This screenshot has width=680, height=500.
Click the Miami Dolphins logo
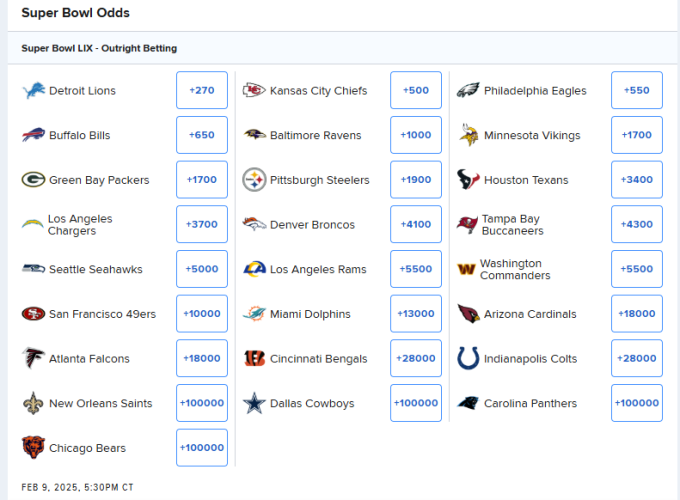254,314
